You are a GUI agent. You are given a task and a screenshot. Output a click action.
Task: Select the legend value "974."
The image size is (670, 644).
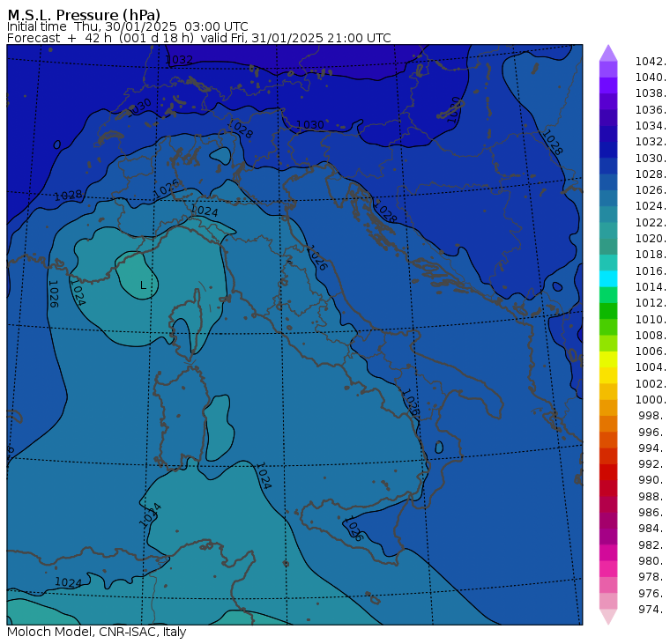(x=652, y=609)
